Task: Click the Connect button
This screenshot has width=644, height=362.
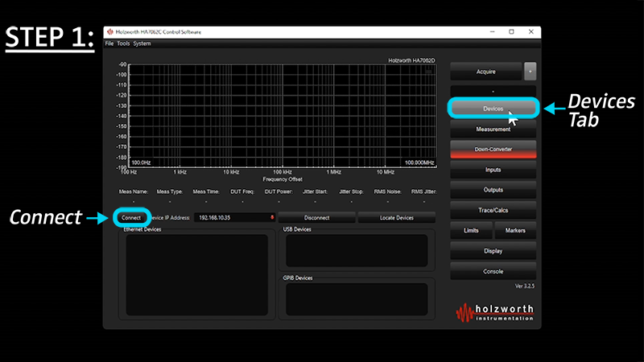Action: tap(131, 217)
